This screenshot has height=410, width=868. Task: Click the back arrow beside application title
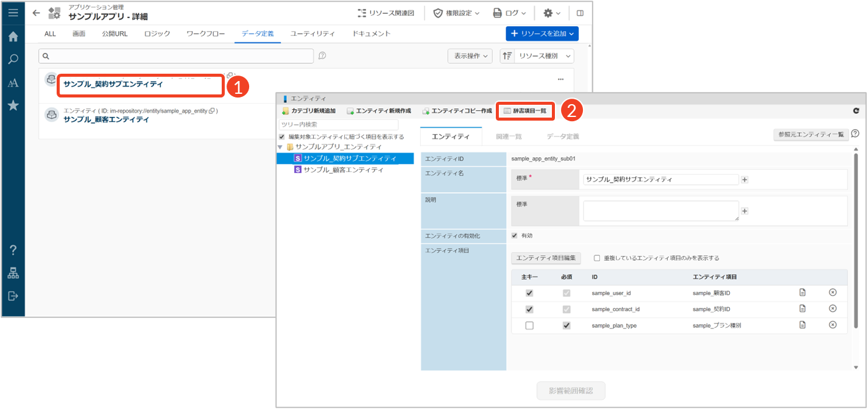coord(36,13)
